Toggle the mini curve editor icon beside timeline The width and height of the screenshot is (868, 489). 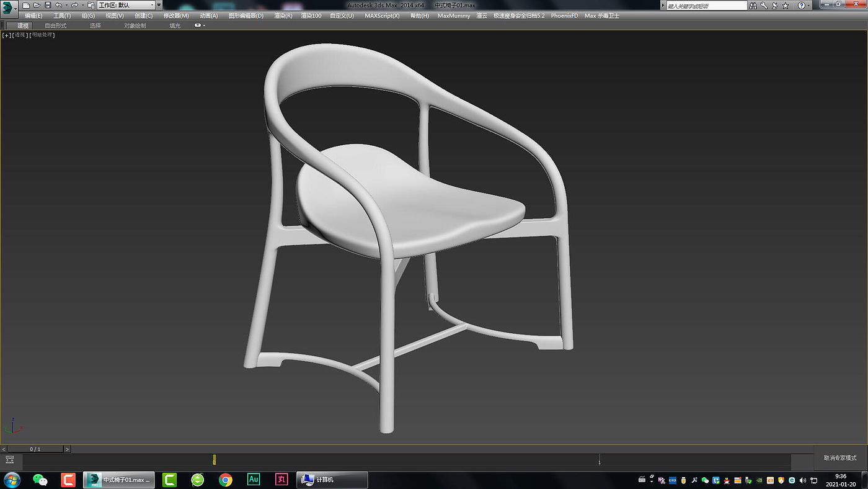point(9,460)
